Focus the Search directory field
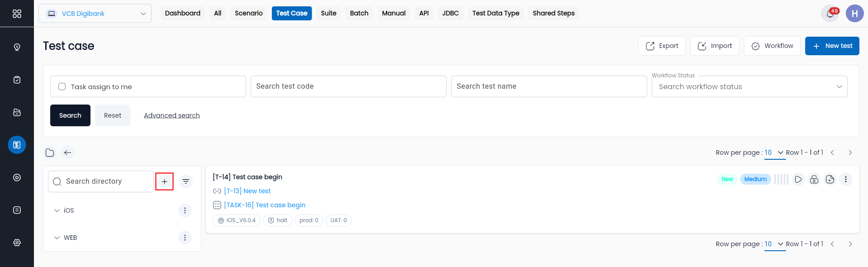Screen dimensions: 868x267 [101, 181]
